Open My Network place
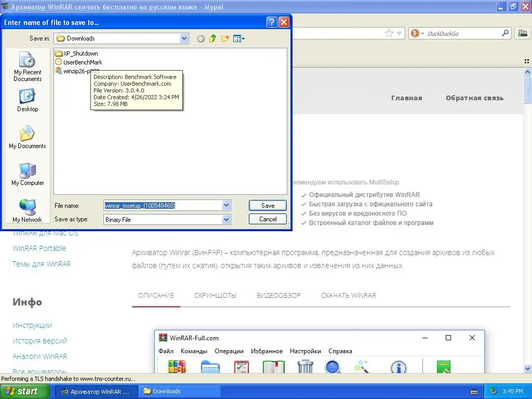This screenshot has width=532, height=399. point(28,211)
